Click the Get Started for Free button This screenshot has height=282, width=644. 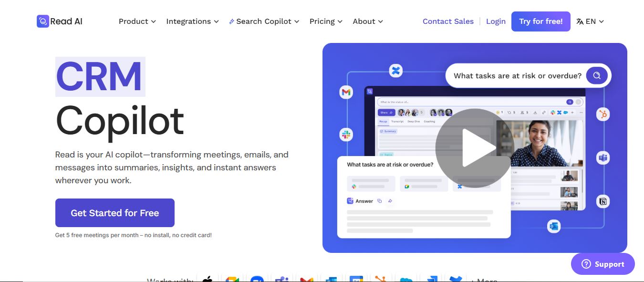tap(114, 213)
